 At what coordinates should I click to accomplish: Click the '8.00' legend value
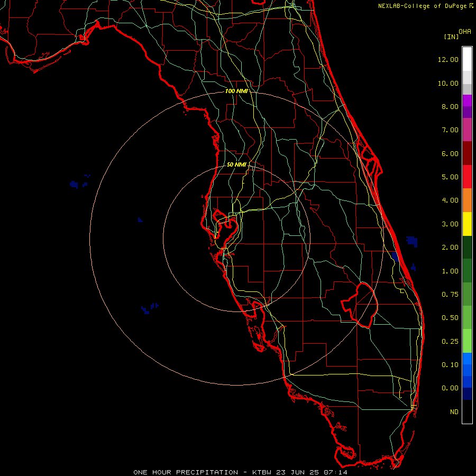pos(450,106)
